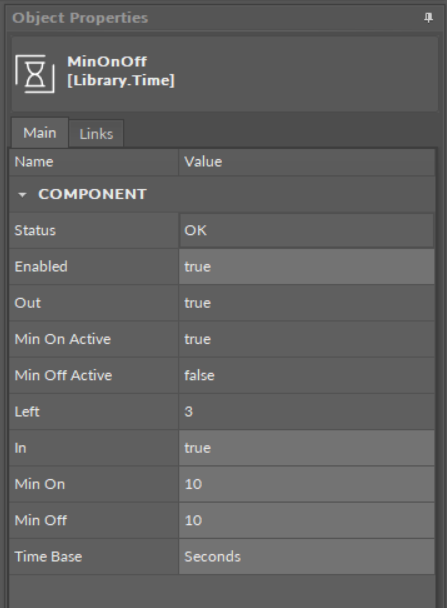Click the pin icon of Object Properties
The height and width of the screenshot is (608, 447).
click(x=428, y=17)
